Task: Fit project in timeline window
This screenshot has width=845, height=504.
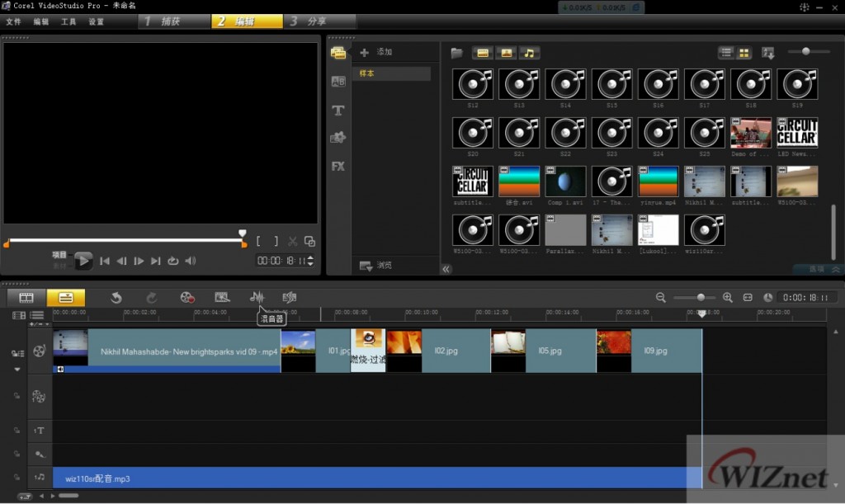Action: [x=748, y=297]
